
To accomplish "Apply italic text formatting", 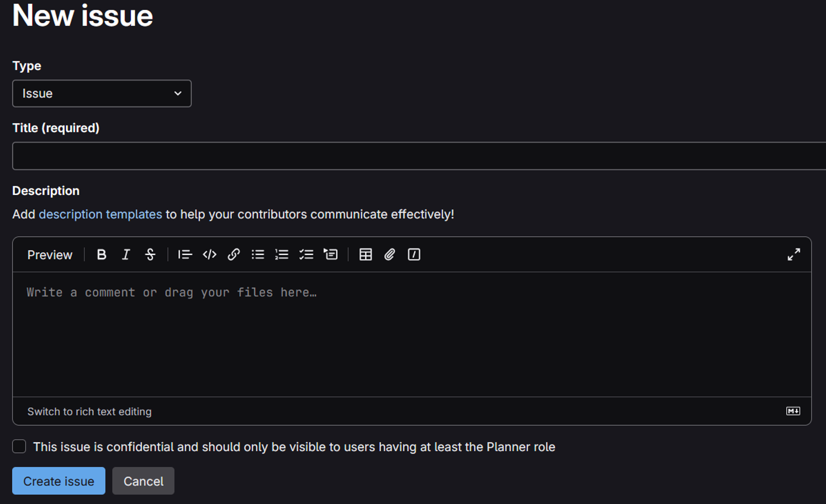I will coord(126,254).
